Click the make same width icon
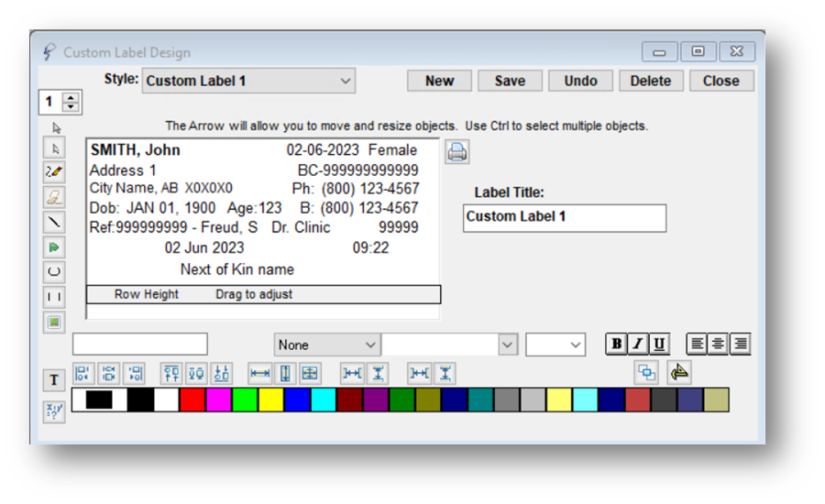 [260, 373]
